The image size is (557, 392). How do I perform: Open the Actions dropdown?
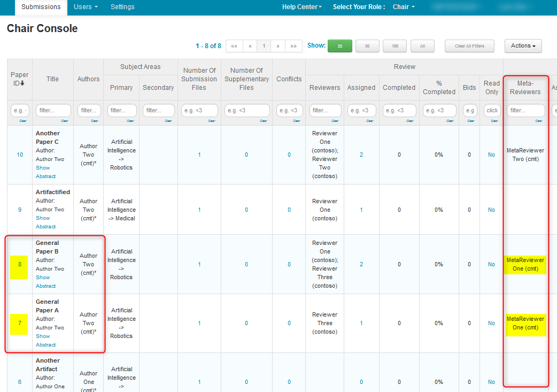[x=523, y=46]
